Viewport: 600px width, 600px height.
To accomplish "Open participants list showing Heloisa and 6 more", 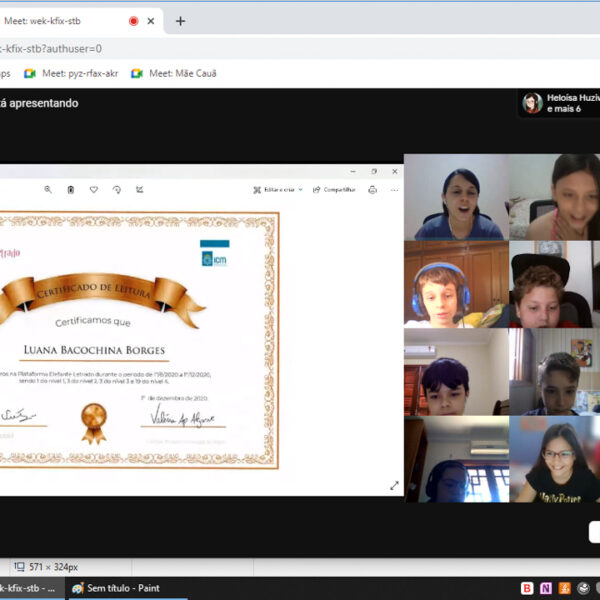I will pos(558,102).
